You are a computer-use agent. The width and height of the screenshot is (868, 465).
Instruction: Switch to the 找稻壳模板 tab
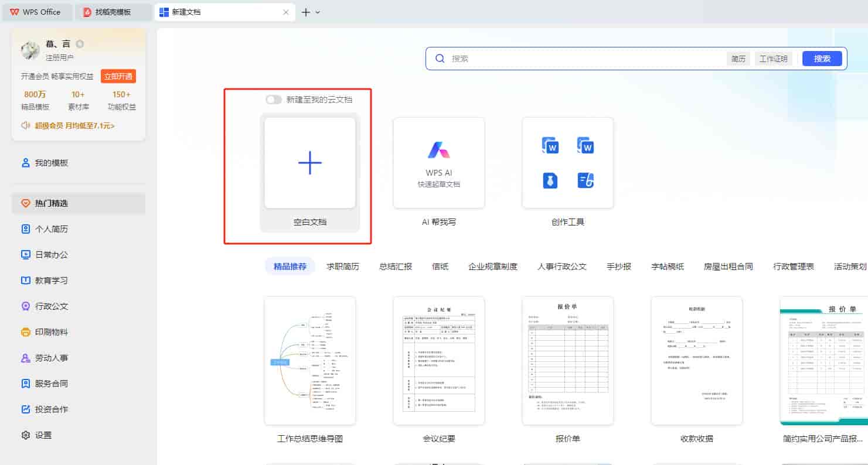114,12
